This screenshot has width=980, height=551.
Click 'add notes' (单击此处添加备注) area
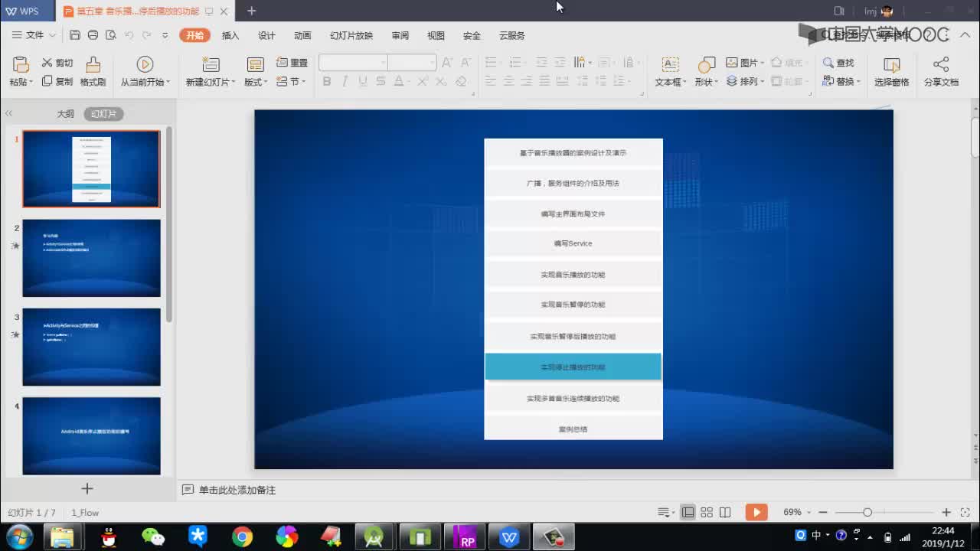tap(237, 490)
